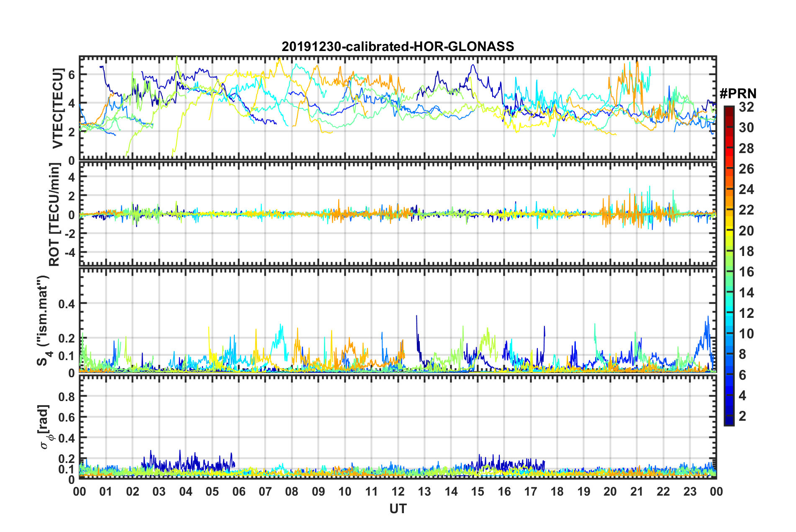Image resolution: width=796 pixels, height=532 pixels.
Task: Click the orange band at PRN 22 on colorbar
Action: pos(729,210)
